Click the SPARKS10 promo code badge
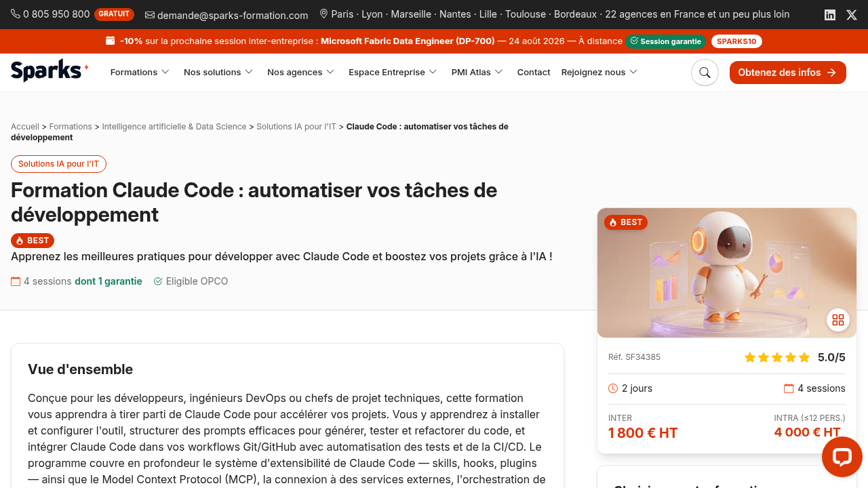This screenshot has width=868, height=488. tap(736, 41)
